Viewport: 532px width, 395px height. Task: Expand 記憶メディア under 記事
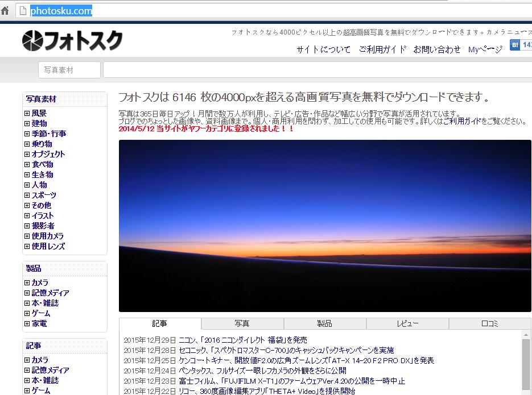pyautogui.click(x=27, y=370)
